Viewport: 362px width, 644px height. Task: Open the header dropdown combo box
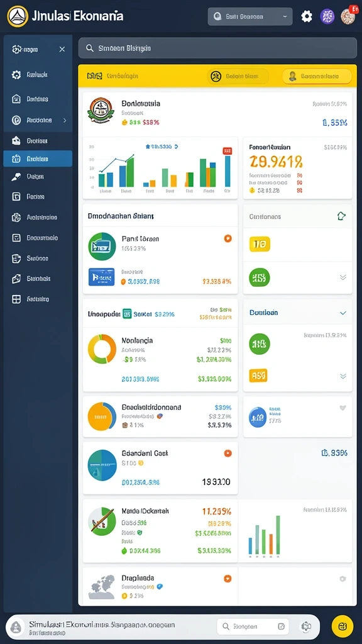point(250,16)
